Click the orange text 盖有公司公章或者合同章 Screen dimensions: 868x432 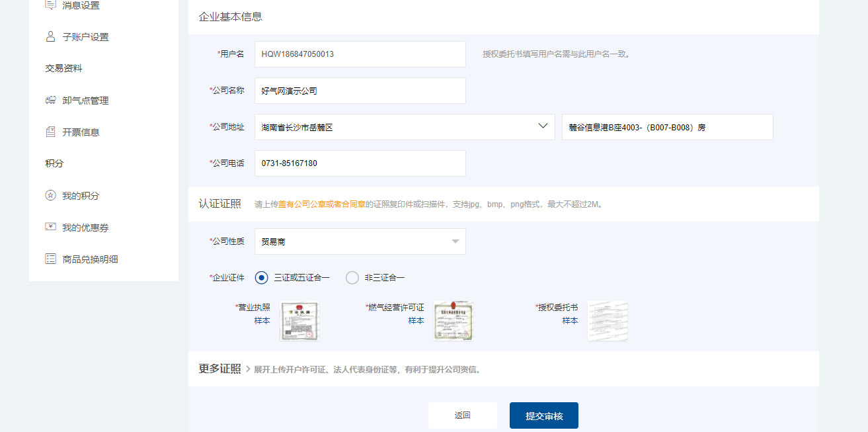pos(322,204)
